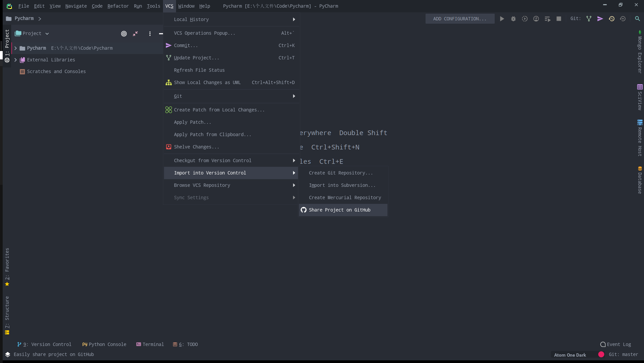Click Git Commit arrow icon in toolbar
This screenshot has height=363, width=644.
click(600, 19)
